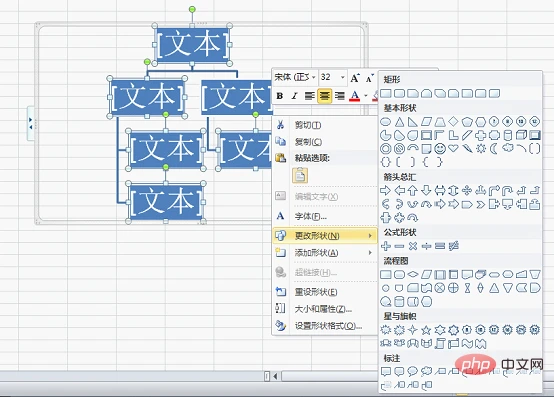Click the bottom-most [文本] SmartArt box

point(166,202)
